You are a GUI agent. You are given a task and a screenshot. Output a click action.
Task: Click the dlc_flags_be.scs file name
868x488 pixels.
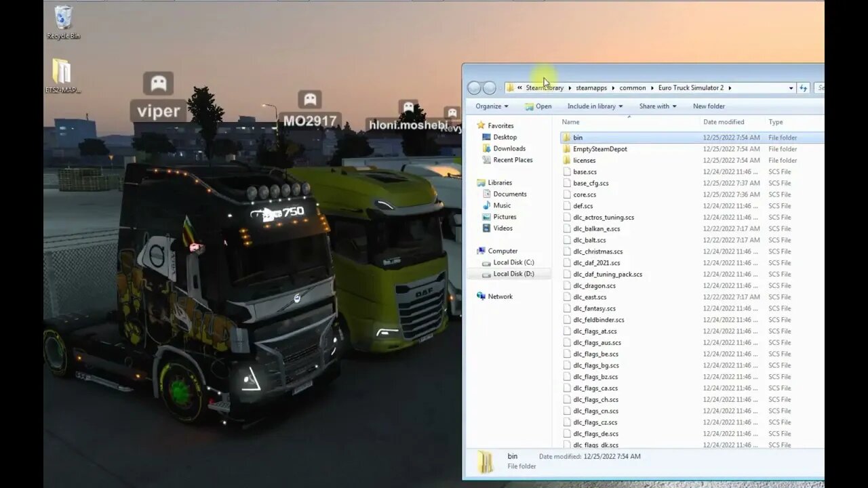pos(595,354)
